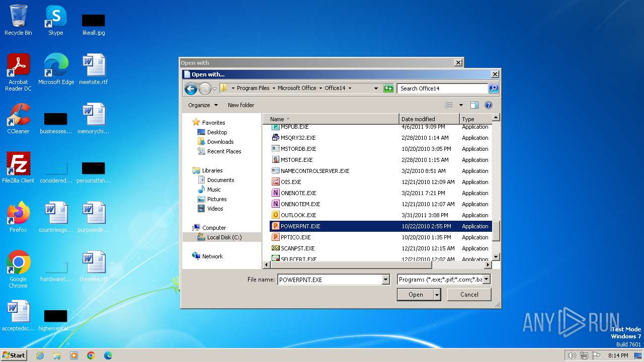The image size is (644, 362).
Task: Select the POWERPNT.EXE file icon
Action: click(x=275, y=226)
